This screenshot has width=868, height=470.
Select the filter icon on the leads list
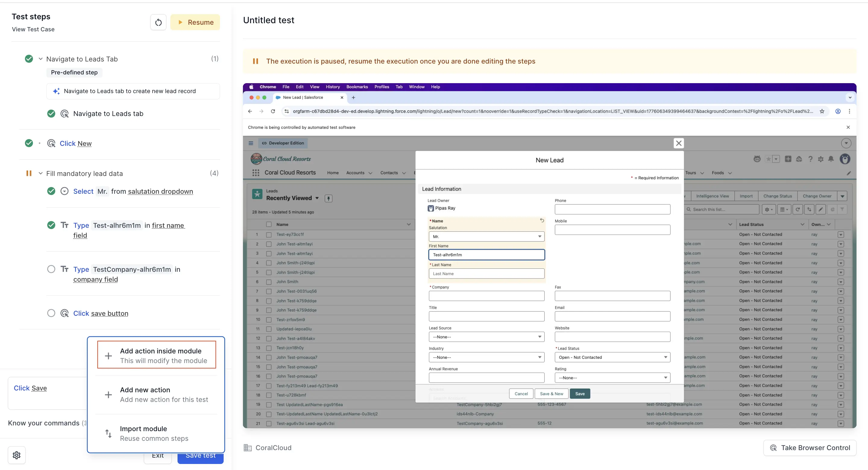(x=842, y=209)
